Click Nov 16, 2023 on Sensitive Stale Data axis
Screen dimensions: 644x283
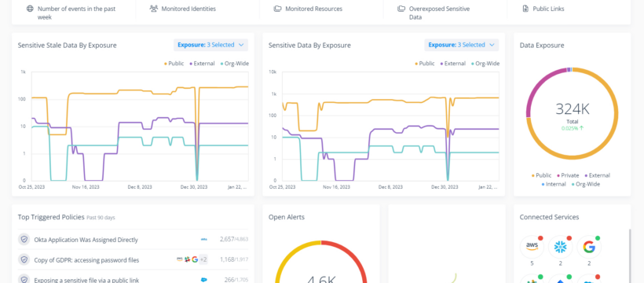[86, 187]
